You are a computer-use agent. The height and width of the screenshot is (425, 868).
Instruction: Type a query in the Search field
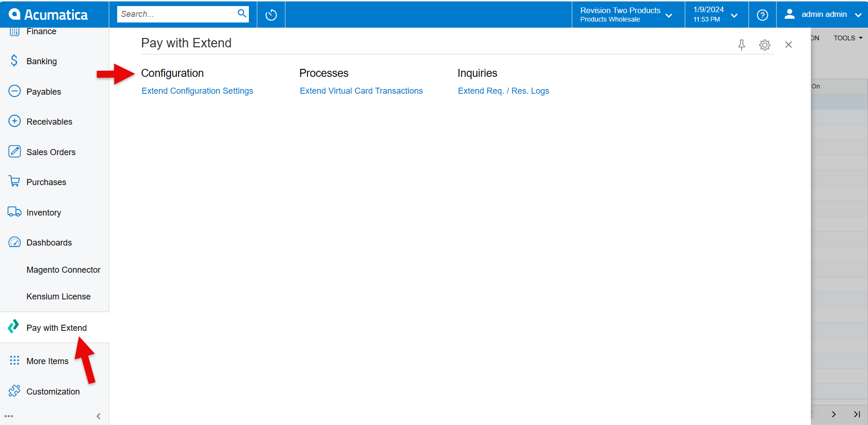[178, 14]
